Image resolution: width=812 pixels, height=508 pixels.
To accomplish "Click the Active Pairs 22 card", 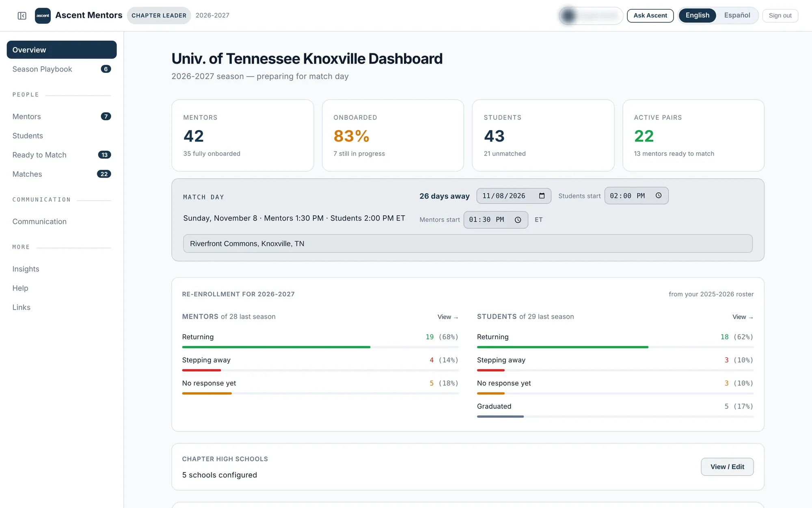I will (x=693, y=135).
